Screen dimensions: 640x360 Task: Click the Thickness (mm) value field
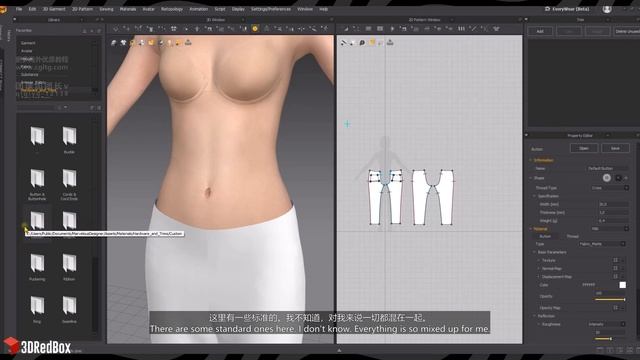coord(613,212)
